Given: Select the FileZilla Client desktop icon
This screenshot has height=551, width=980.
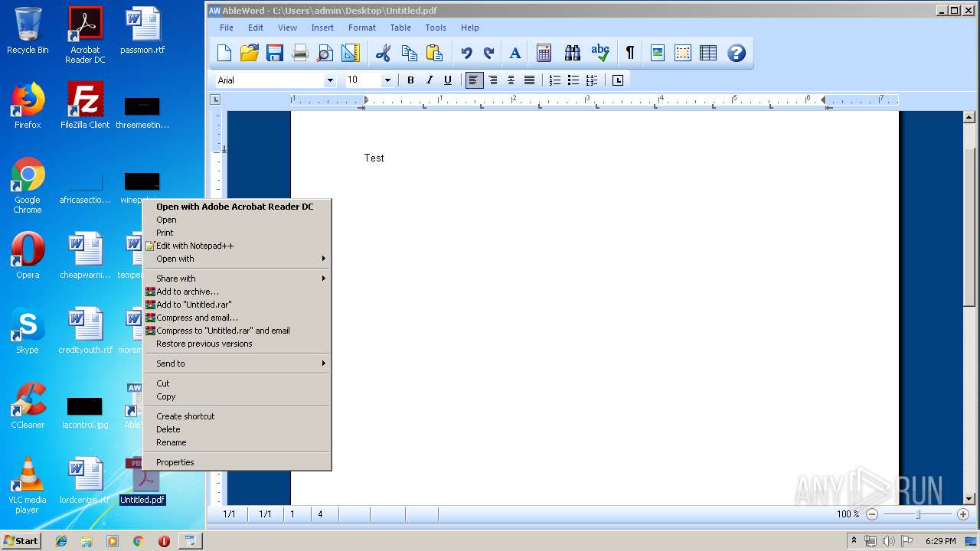Looking at the screenshot, I should click(85, 106).
